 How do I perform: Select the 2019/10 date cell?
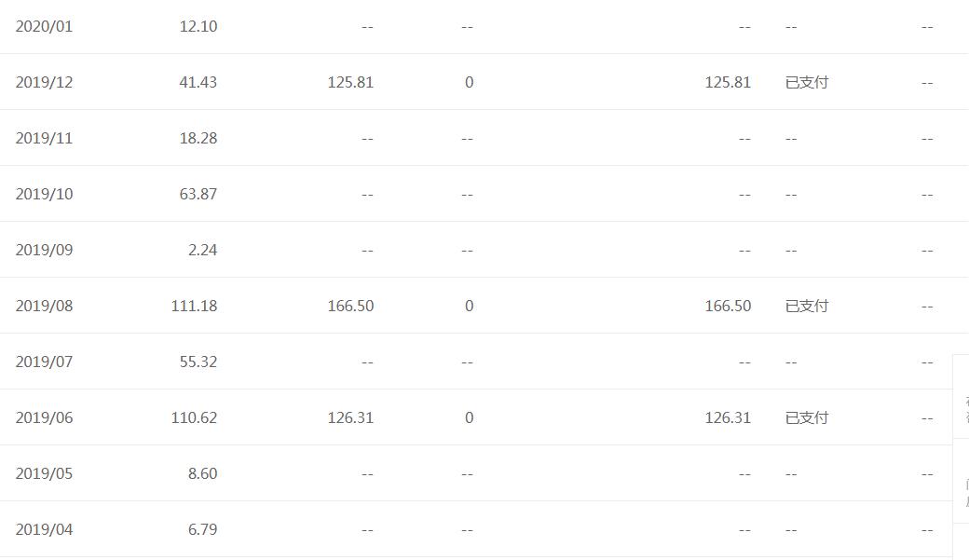point(44,194)
